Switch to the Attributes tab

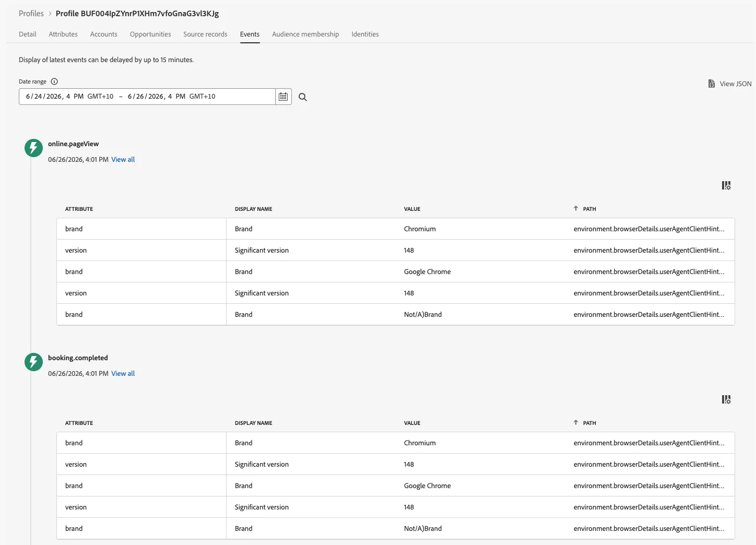tap(63, 34)
